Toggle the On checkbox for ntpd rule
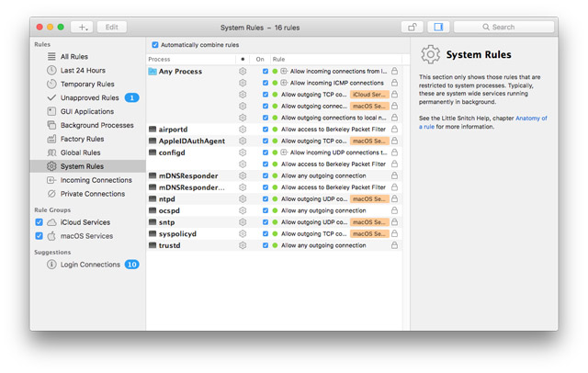Image resolution: width=588 pixels, height=373 pixels. tap(265, 199)
